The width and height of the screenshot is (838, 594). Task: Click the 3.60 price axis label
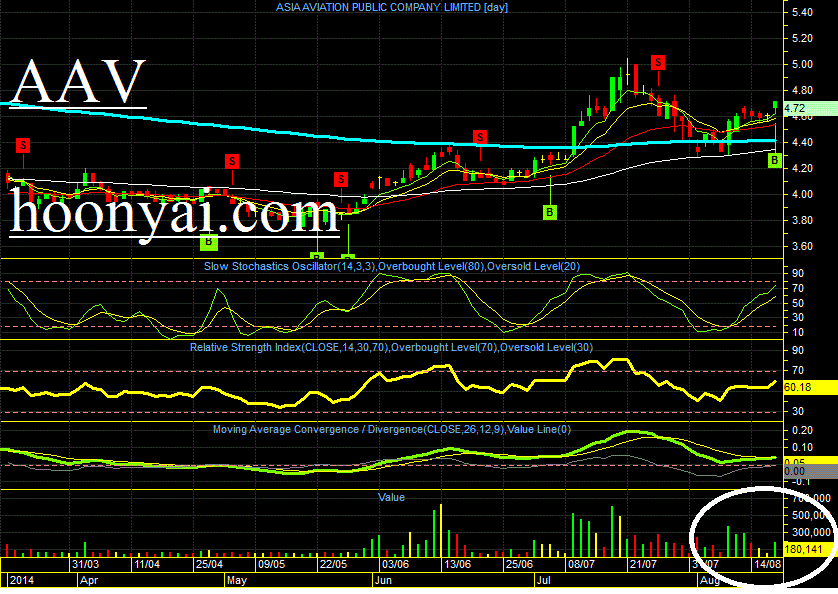[802, 246]
